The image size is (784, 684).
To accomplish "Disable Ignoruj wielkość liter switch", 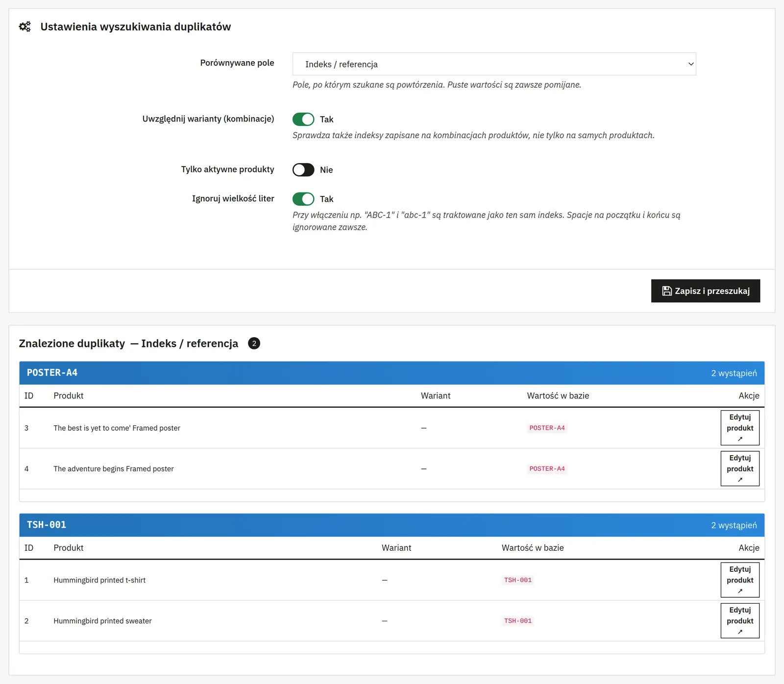I will click(303, 199).
